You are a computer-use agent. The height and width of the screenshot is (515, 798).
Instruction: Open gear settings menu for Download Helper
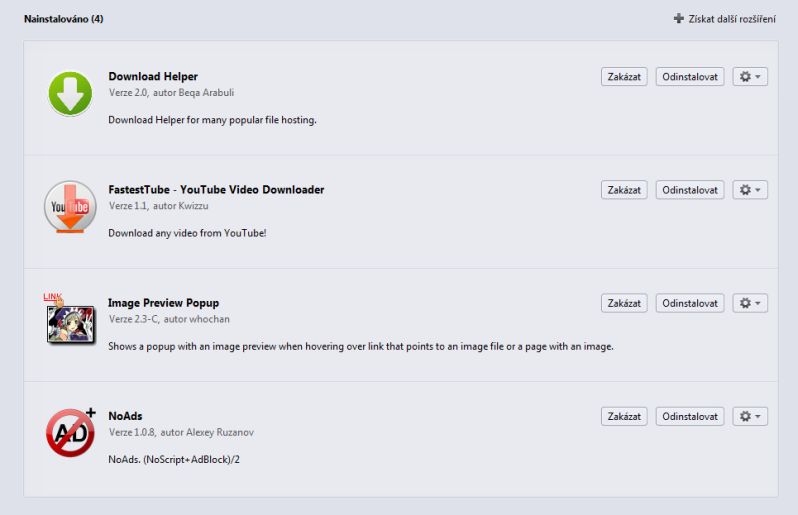tap(750, 77)
